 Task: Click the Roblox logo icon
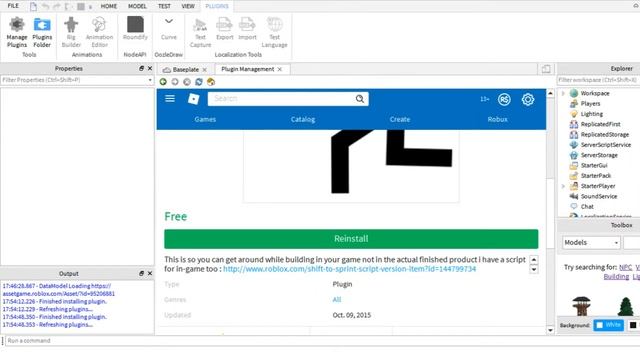tap(193, 99)
